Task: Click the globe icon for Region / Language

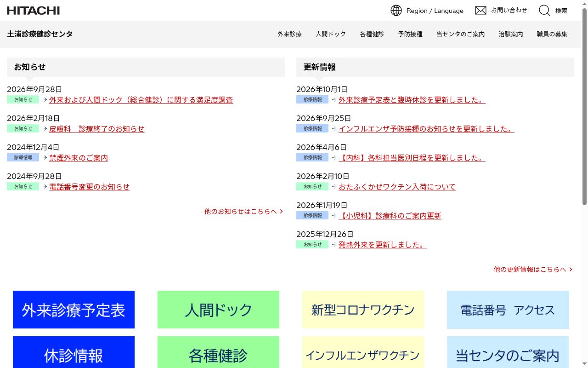Action: point(396,10)
